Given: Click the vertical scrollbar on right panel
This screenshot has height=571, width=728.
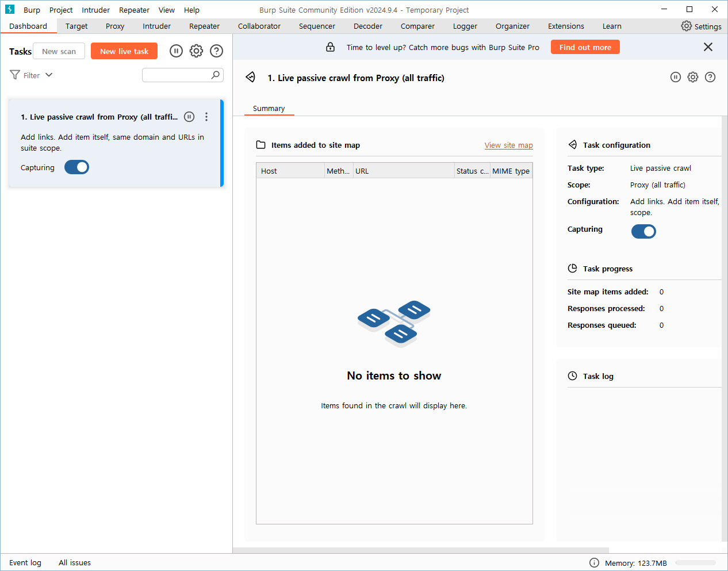Looking at the screenshot, I should pyautogui.click(x=725, y=328).
